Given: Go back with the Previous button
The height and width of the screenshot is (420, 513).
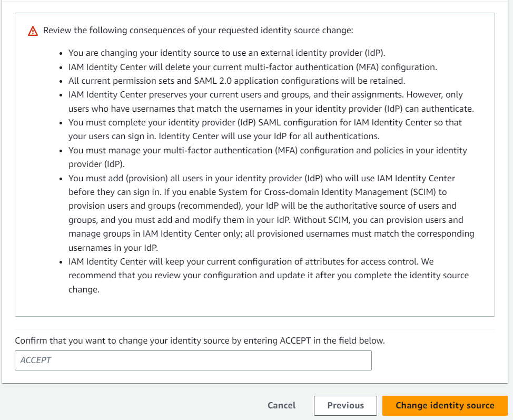Looking at the screenshot, I should pyautogui.click(x=345, y=406).
